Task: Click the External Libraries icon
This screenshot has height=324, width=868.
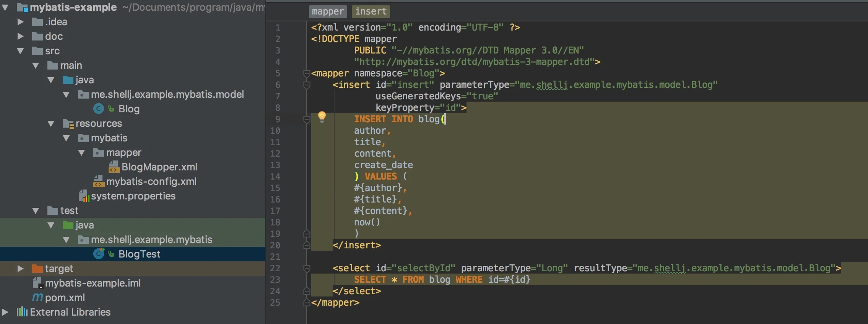Action: 22,312
